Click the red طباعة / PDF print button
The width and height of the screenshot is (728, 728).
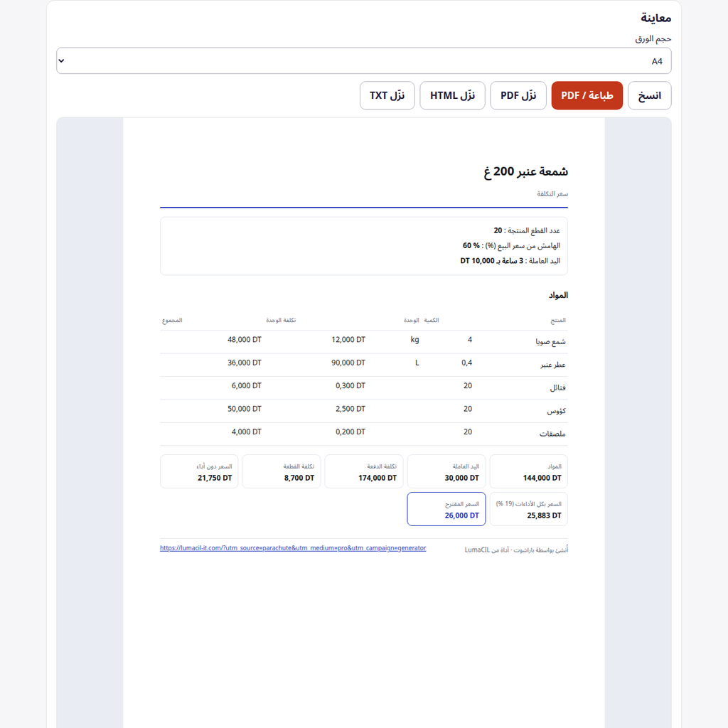(x=587, y=96)
